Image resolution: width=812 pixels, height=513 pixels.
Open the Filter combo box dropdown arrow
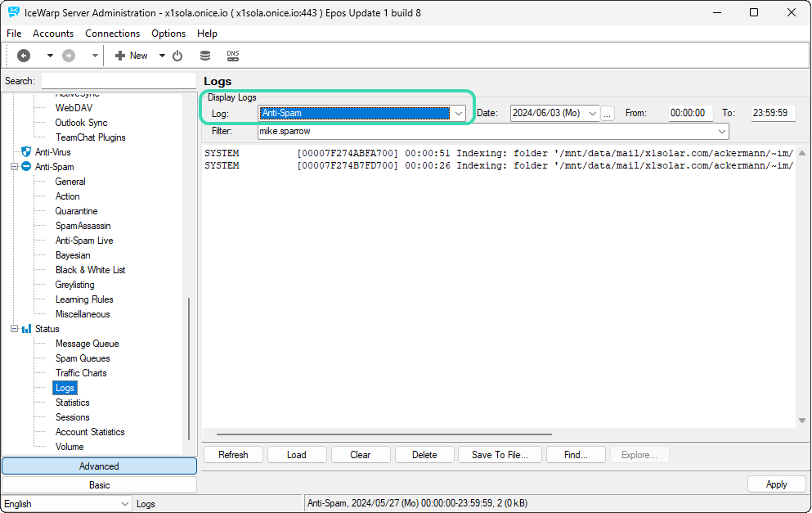(722, 132)
